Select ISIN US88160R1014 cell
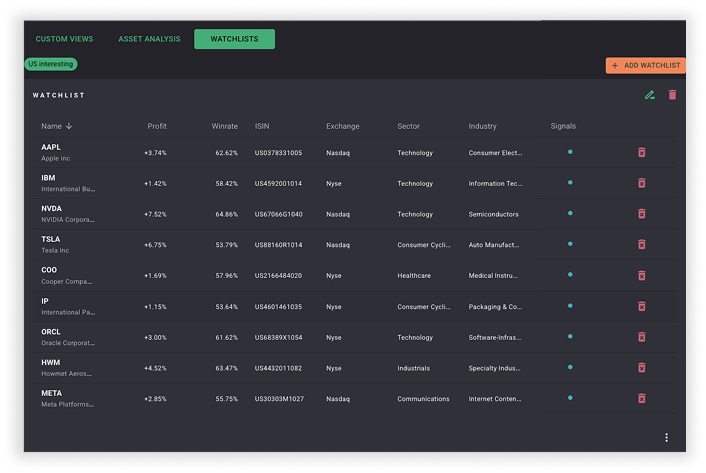The height and width of the screenshot is (473, 706). 278,245
